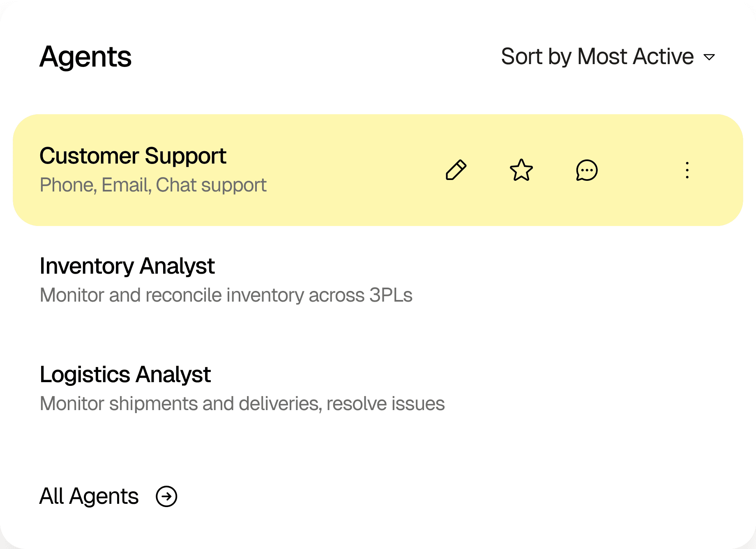Open chat via the speech bubble icon
Screen dimensions: 756x549
pos(587,170)
